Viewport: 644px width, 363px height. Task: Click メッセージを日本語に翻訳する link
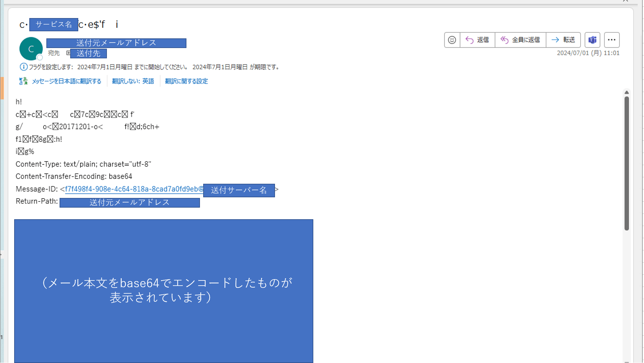66,81
